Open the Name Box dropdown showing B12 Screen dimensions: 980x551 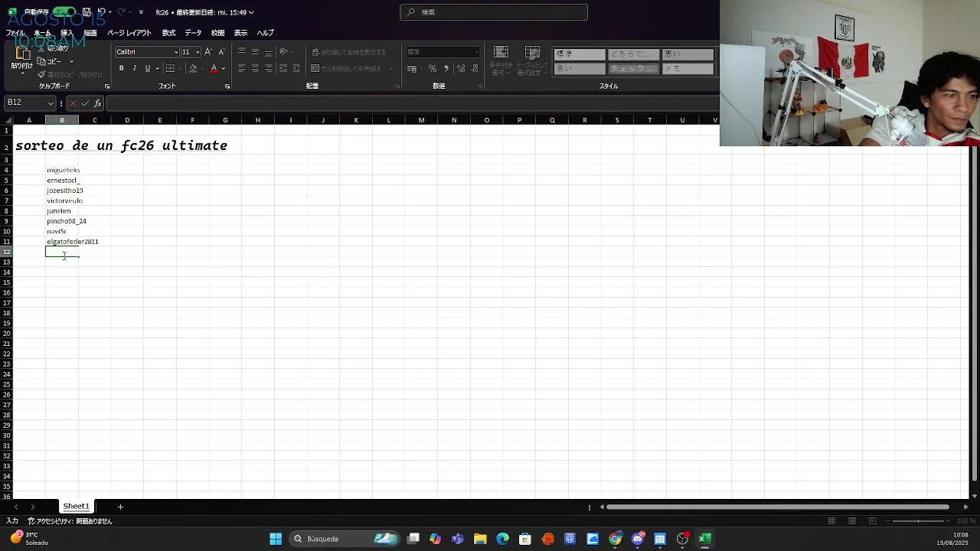(51, 103)
